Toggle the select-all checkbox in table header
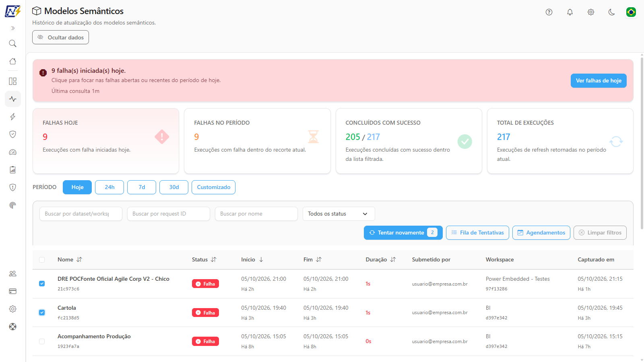The width and height of the screenshot is (644, 362). tap(42, 260)
